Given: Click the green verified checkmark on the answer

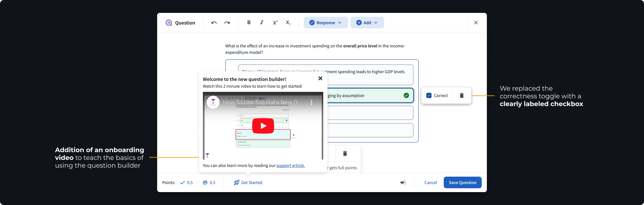Looking at the screenshot, I should click(406, 95).
